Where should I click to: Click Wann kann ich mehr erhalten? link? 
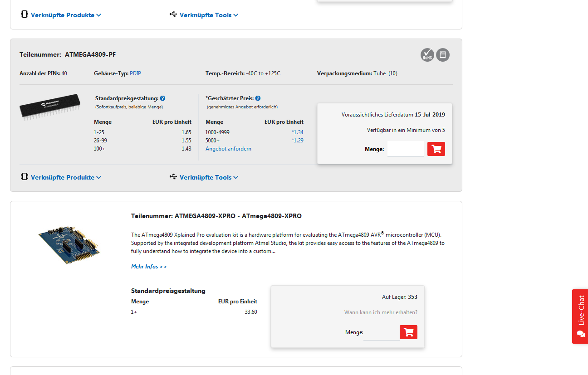(381, 312)
